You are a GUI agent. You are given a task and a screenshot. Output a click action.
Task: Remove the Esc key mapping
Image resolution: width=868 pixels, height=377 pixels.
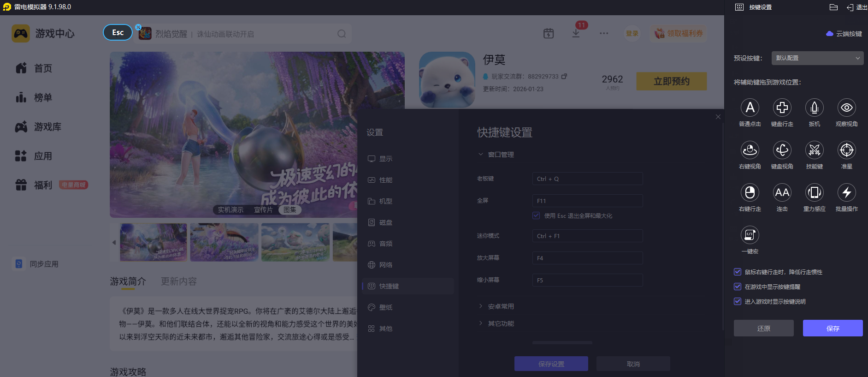click(x=138, y=27)
